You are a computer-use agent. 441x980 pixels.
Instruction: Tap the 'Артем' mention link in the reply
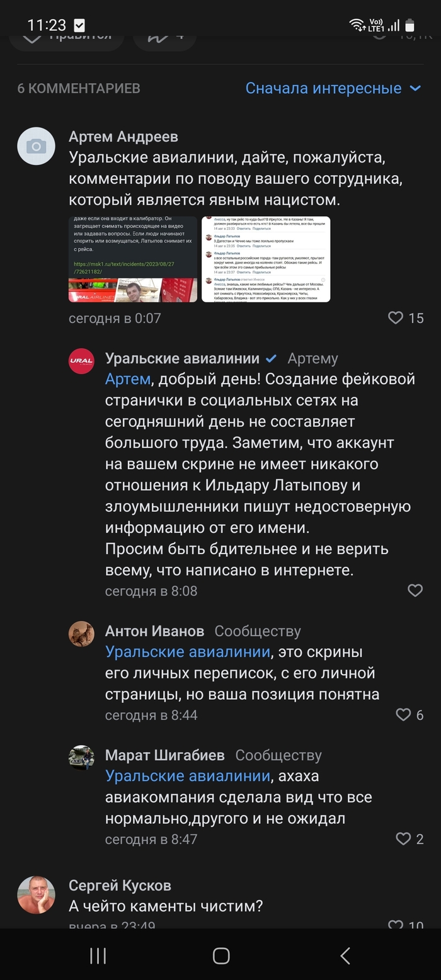coord(128,379)
